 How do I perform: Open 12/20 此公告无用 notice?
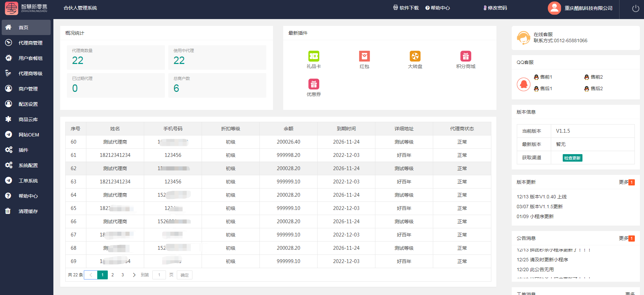(535, 269)
